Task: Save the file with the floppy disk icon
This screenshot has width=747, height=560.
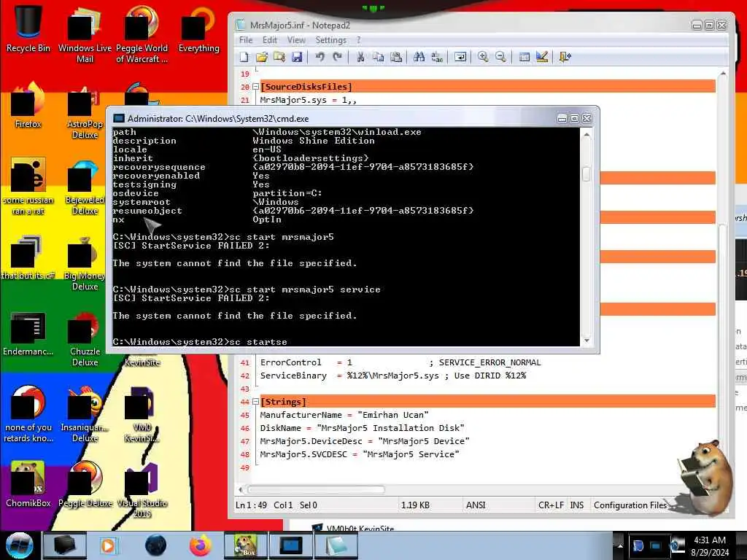Action: click(x=297, y=57)
